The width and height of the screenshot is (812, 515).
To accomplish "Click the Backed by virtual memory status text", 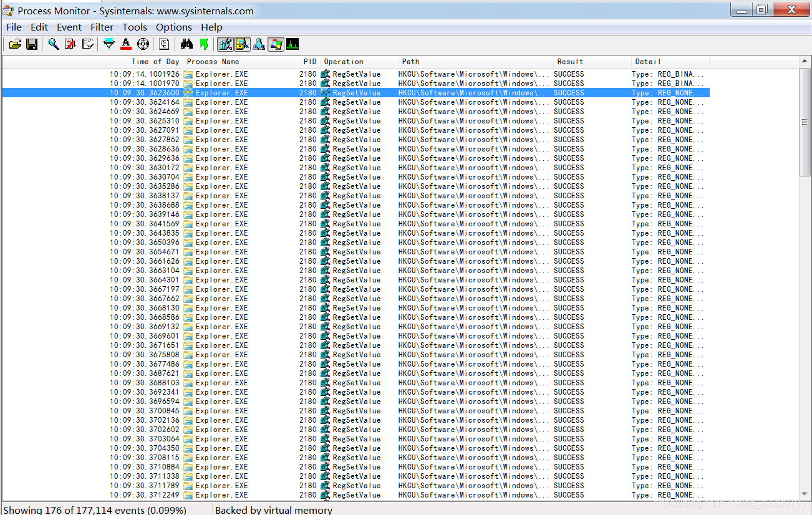I will tap(274, 510).
